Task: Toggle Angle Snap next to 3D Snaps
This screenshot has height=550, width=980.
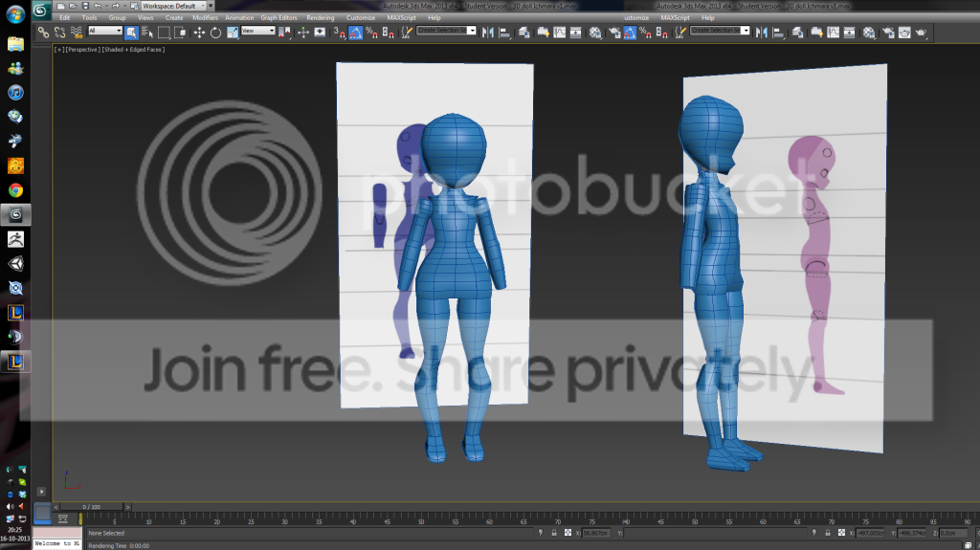Action: coord(355,33)
